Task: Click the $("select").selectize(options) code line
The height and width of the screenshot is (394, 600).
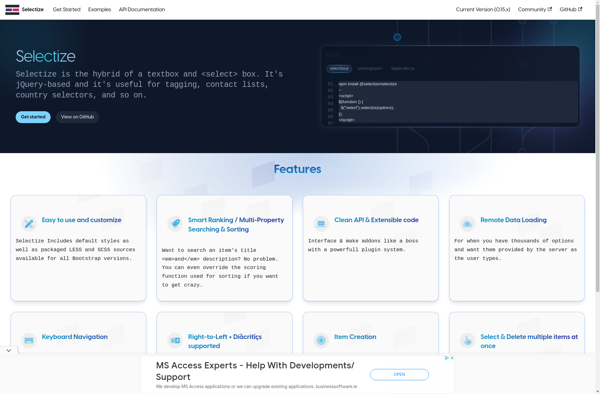Action: [367, 108]
